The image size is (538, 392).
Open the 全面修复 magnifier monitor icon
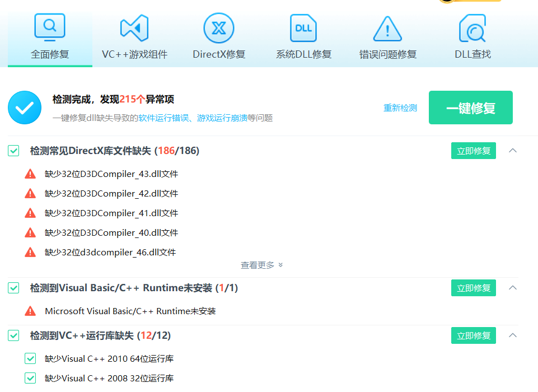tap(50, 27)
